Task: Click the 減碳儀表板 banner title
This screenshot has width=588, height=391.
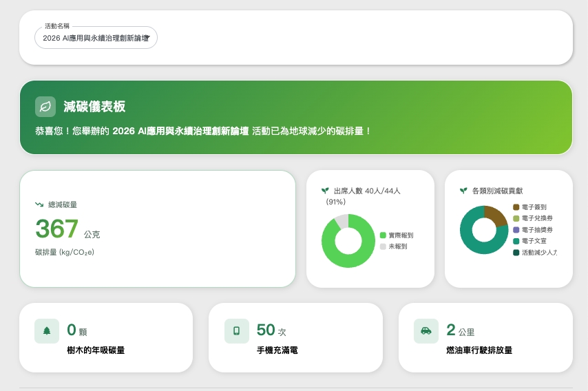Action: pyautogui.click(x=94, y=107)
